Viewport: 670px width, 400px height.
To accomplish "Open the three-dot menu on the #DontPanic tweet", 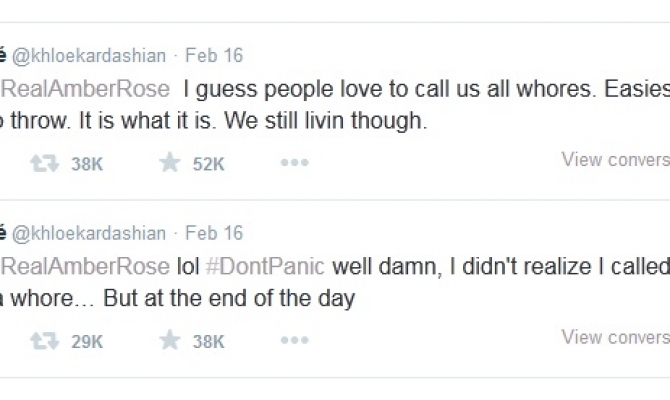I will 293,341.
